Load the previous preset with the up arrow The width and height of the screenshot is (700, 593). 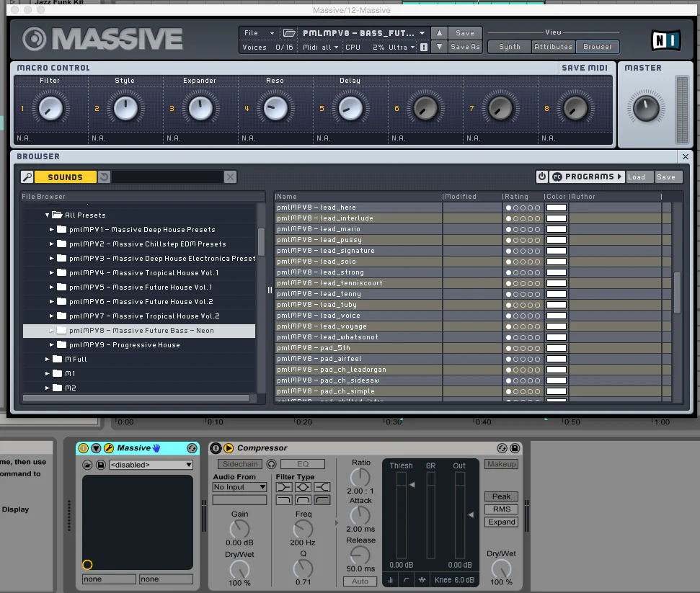(439, 33)
